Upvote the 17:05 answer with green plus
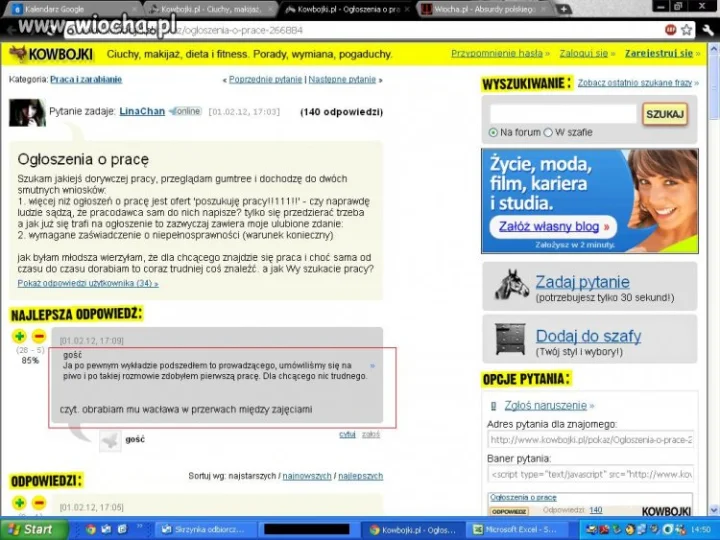 [19, 503]
